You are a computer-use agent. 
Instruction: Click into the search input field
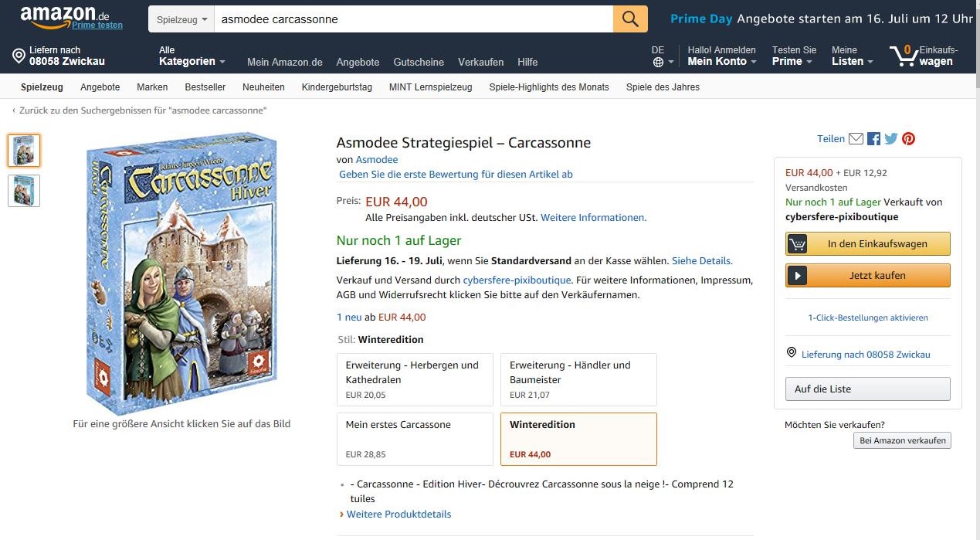(x=413, y=19)
